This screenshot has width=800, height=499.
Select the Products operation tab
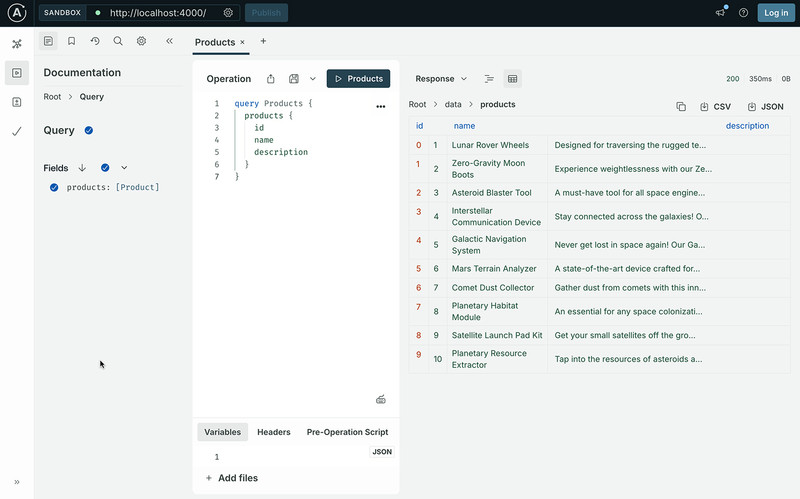coord(215,42)
